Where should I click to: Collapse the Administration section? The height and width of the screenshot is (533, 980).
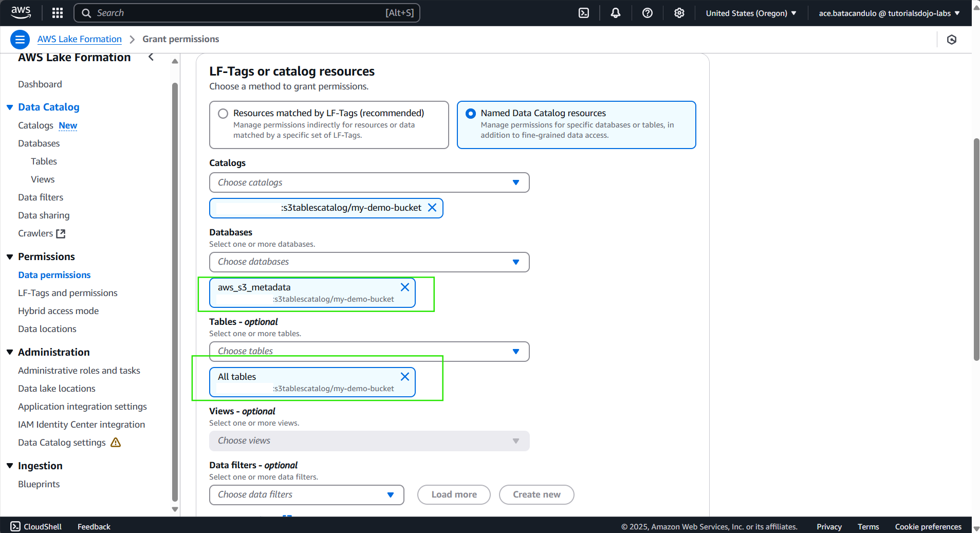pos(10,352)
